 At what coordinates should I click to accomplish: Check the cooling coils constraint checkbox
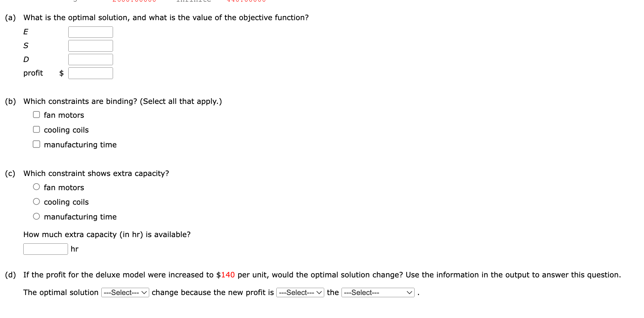coord(36,129)
